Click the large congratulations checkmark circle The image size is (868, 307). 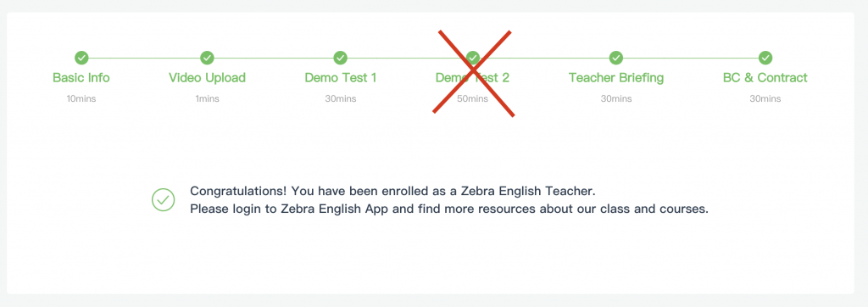pos(164,200)
